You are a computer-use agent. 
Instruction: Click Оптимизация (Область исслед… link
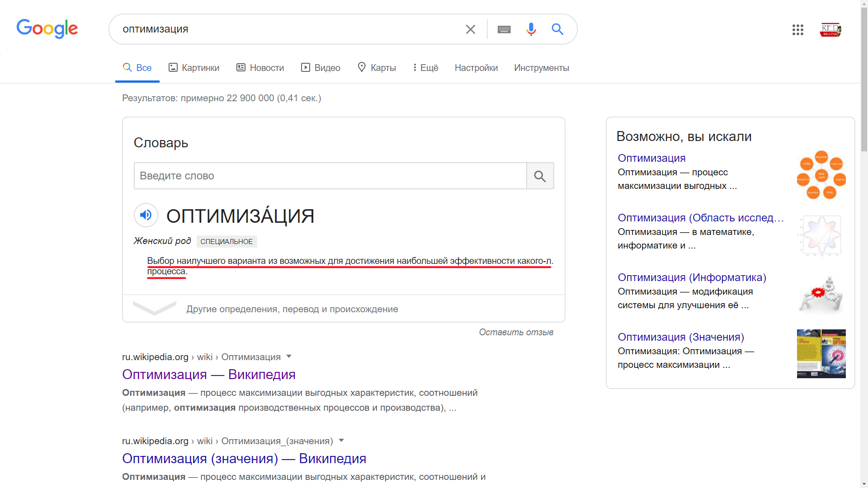[x=700, y=218]
